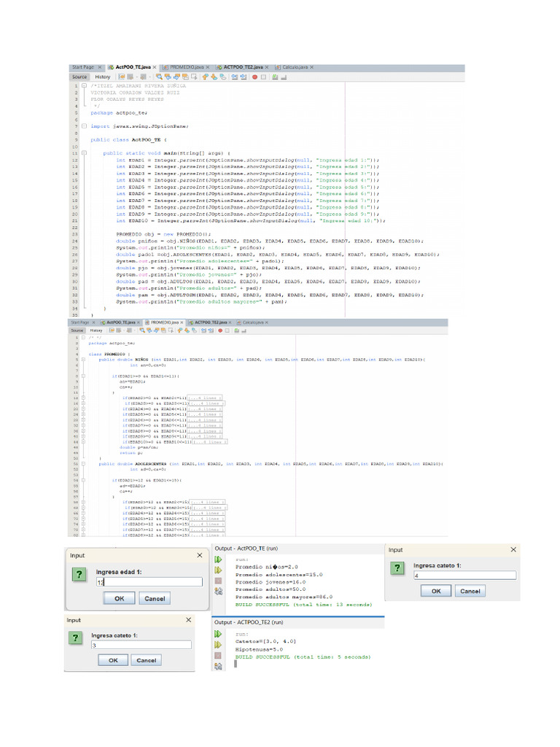Click the red Start Macro Recording icon in top editor

254,76
